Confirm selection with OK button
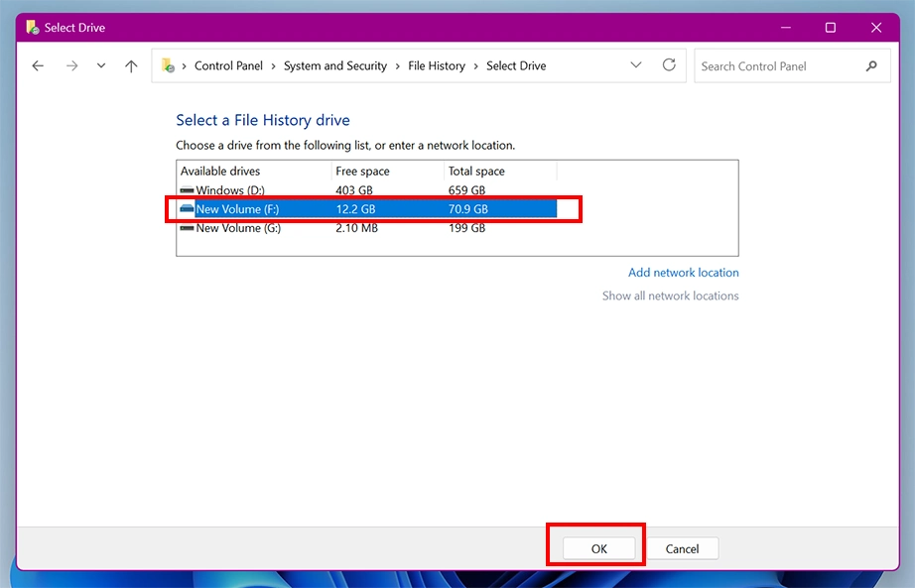 [598, 549]
